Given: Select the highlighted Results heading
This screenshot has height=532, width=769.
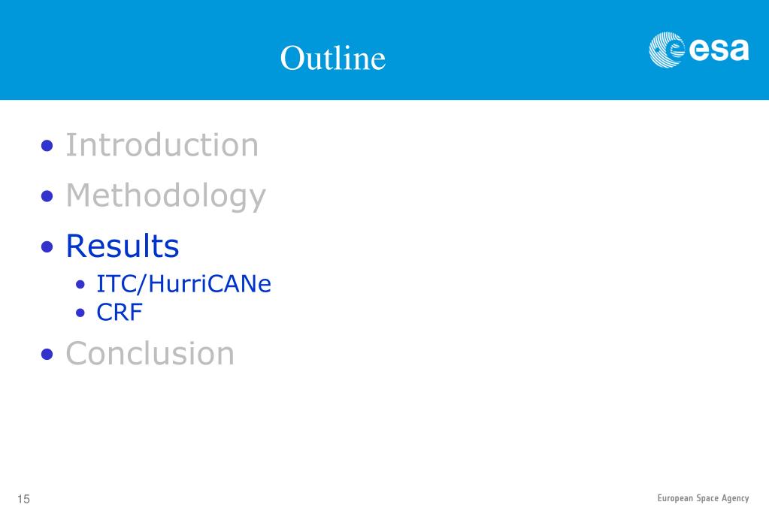Looking at the screenshot, I should coord(123,246).
